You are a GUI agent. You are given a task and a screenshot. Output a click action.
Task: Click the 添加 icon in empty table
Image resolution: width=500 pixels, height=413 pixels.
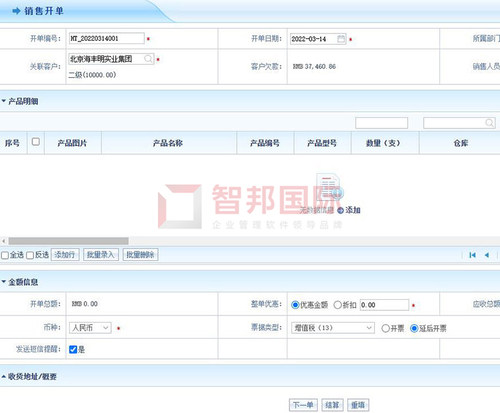[x=340, y=210]
